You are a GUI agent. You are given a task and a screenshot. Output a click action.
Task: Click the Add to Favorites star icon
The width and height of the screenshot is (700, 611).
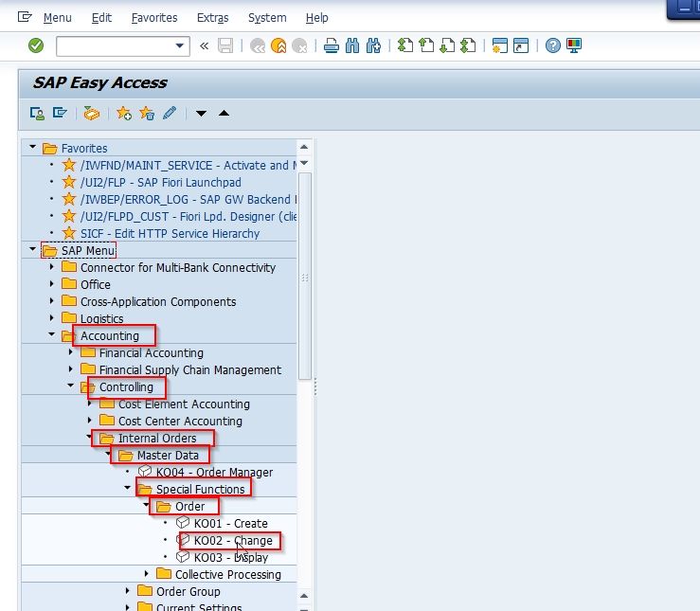point(124,114)
